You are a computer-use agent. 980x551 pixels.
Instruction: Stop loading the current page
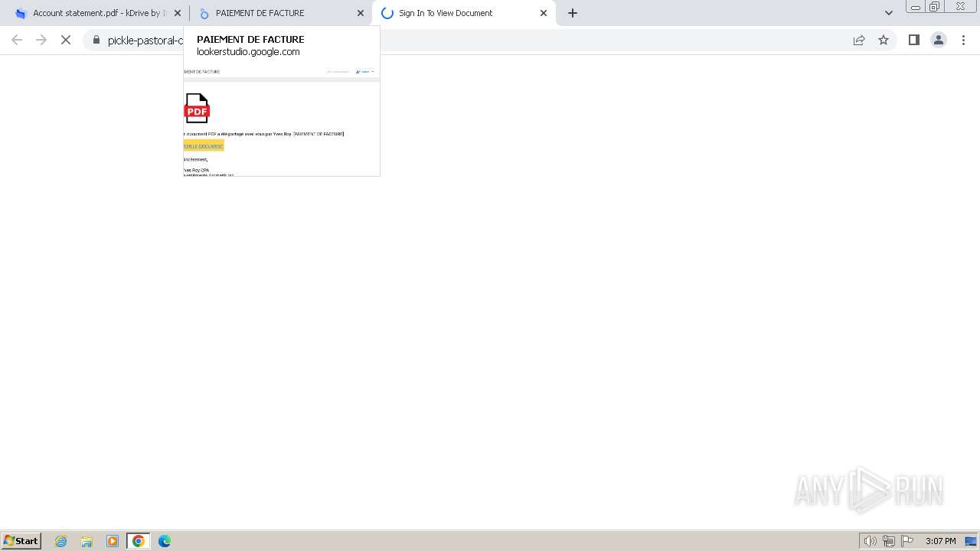(66, 40)
